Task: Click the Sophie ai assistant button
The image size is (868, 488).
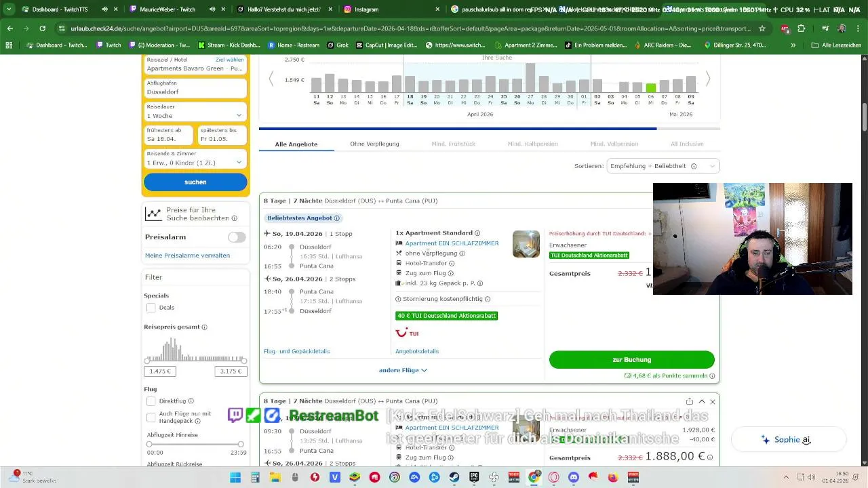Action: click(x=788, y=440)
